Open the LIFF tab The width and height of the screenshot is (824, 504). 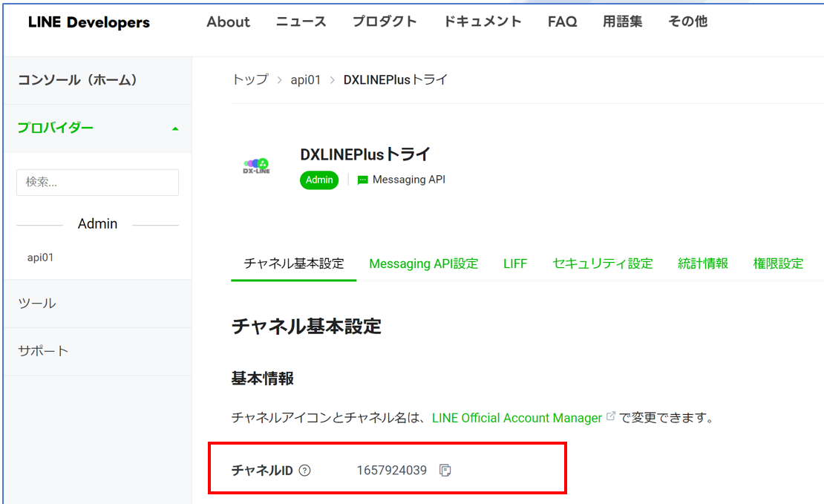(515, 264)
